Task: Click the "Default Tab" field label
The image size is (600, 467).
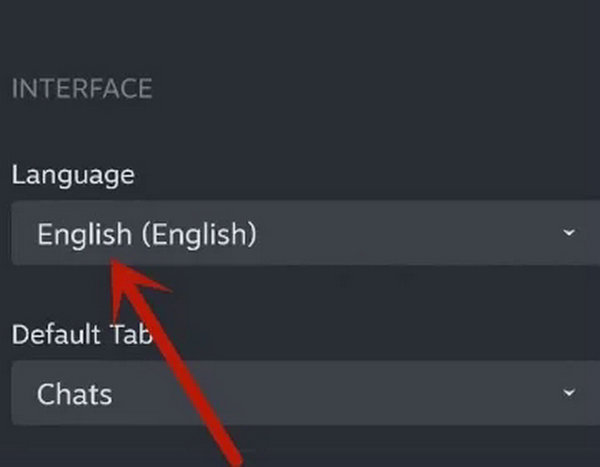Action: tap(82, 333)
